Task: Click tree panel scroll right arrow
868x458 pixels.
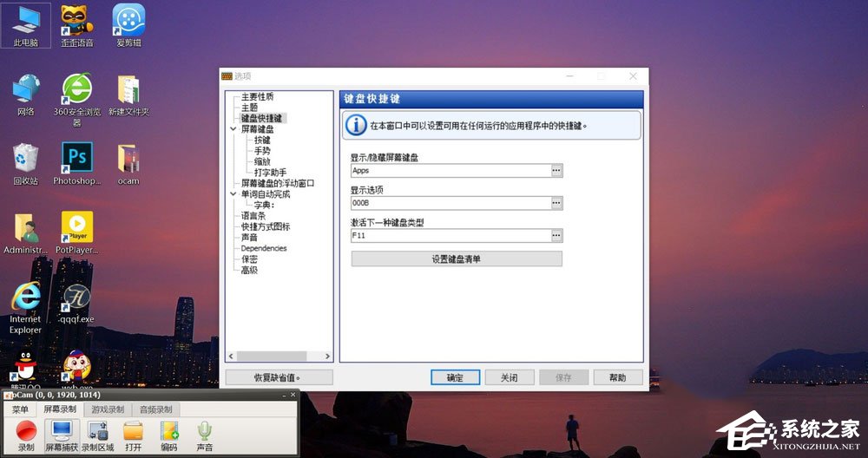Action: pos(327,357)
